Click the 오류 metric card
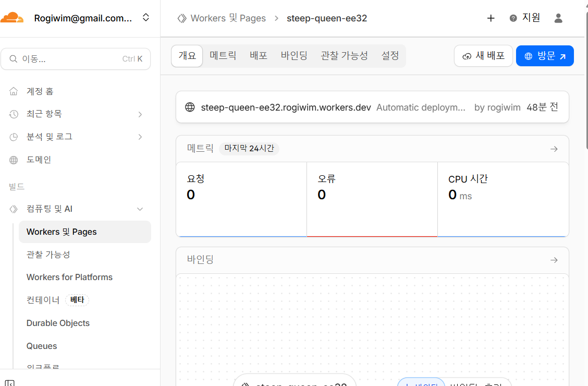 372,199
